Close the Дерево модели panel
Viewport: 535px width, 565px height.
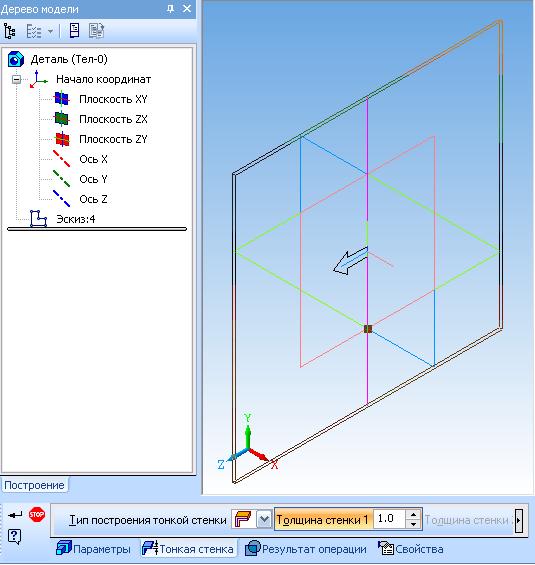click(187, 8)
